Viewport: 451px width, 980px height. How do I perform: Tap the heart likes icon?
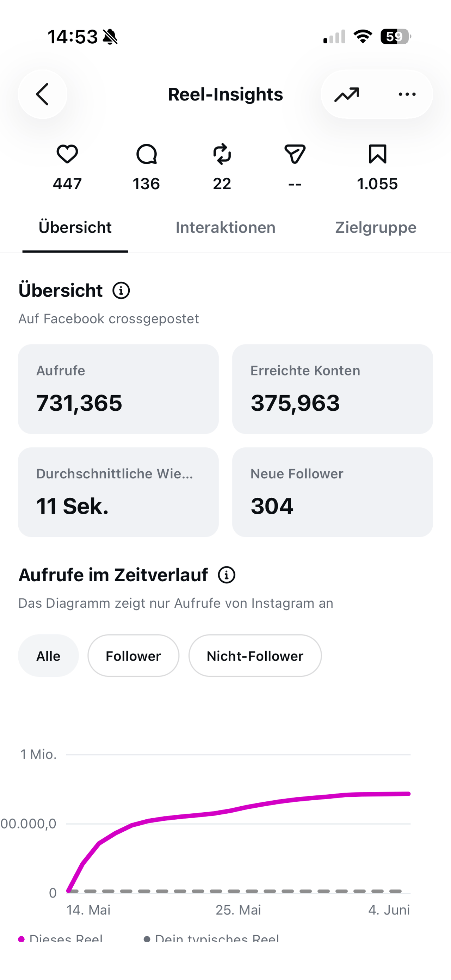pyautogui.click(x=67, y=154)
